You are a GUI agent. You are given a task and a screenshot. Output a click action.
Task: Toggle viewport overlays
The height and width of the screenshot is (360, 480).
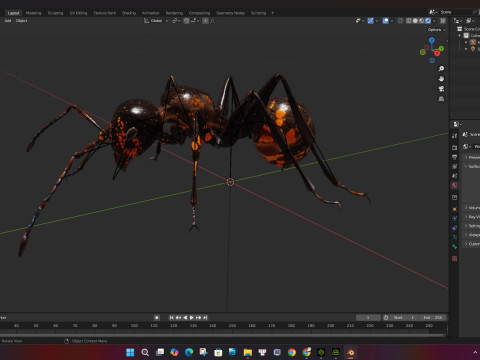pyautogui.click(x=386, y=21)
